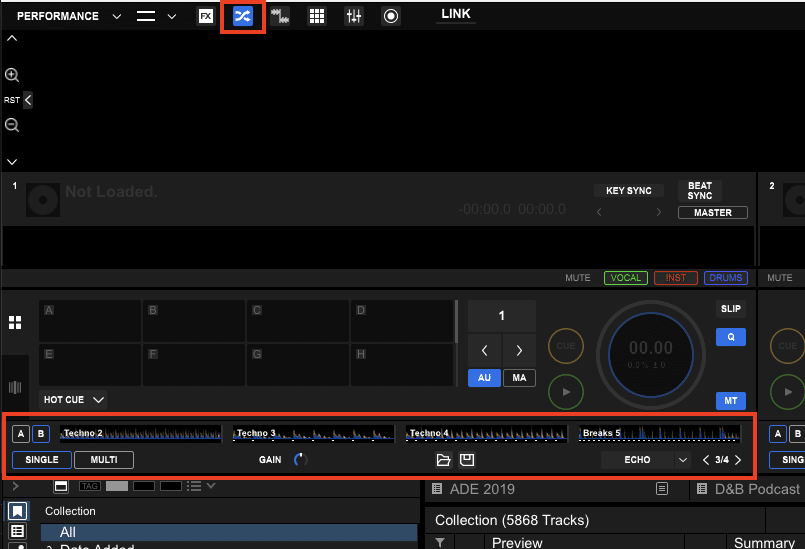Show the sampler grid icon in top toolbar
The height and width of the screenshot is (549, 805).
click(317, 16)
